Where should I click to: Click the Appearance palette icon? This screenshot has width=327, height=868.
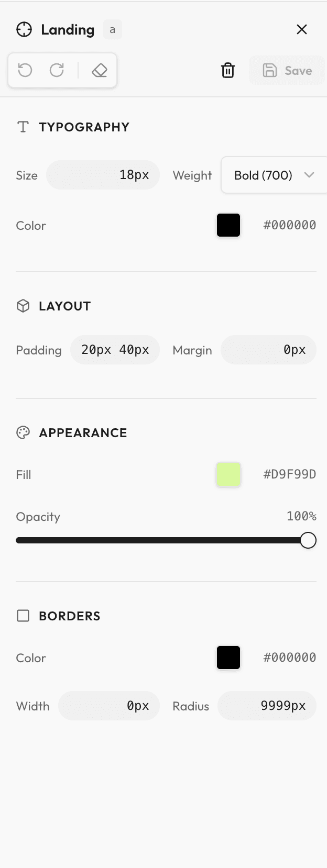pyautogui.click(x=23, y=433)
